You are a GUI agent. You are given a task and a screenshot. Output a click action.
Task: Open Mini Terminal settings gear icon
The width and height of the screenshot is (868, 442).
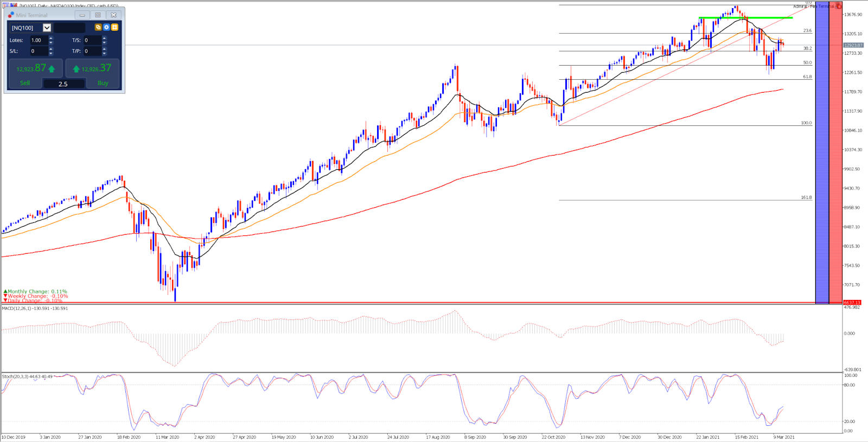point(106,27)
